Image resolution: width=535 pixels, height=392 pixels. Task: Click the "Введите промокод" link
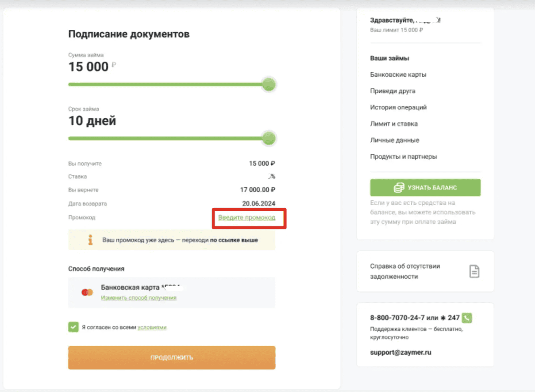pos(247,217)
